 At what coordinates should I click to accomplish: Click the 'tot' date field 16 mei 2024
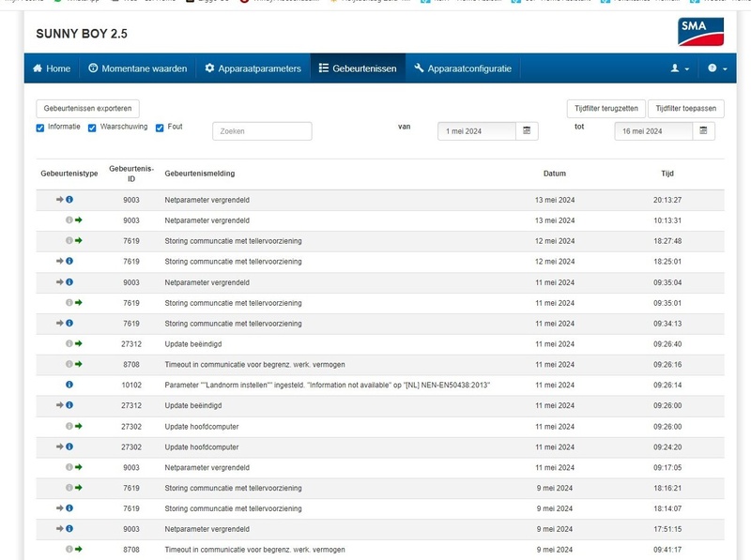click(653, 131)
